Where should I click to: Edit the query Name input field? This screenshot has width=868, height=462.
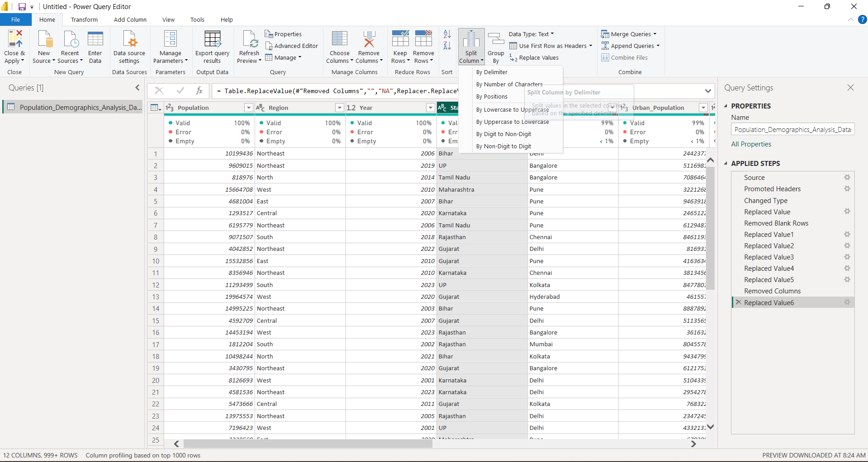(x=792, y=129)
